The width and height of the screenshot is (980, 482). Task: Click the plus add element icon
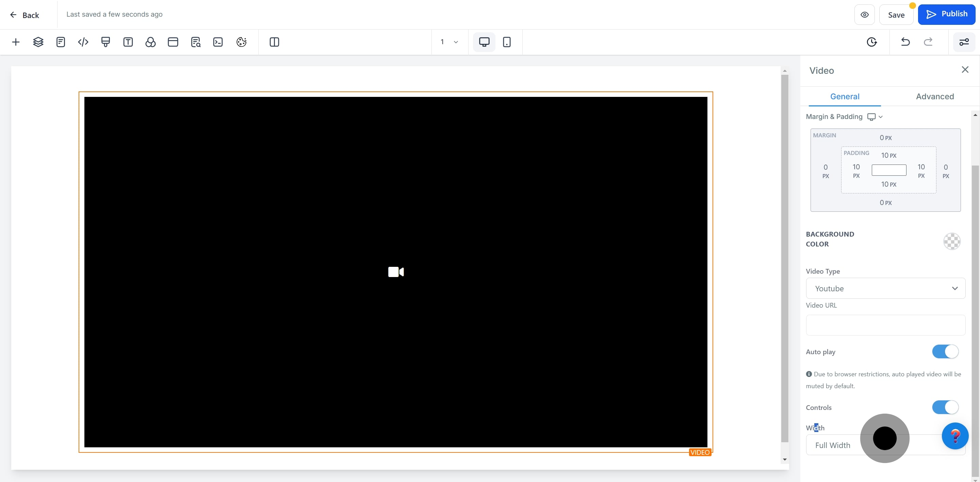pyautogui.click(x=16, y=42)
